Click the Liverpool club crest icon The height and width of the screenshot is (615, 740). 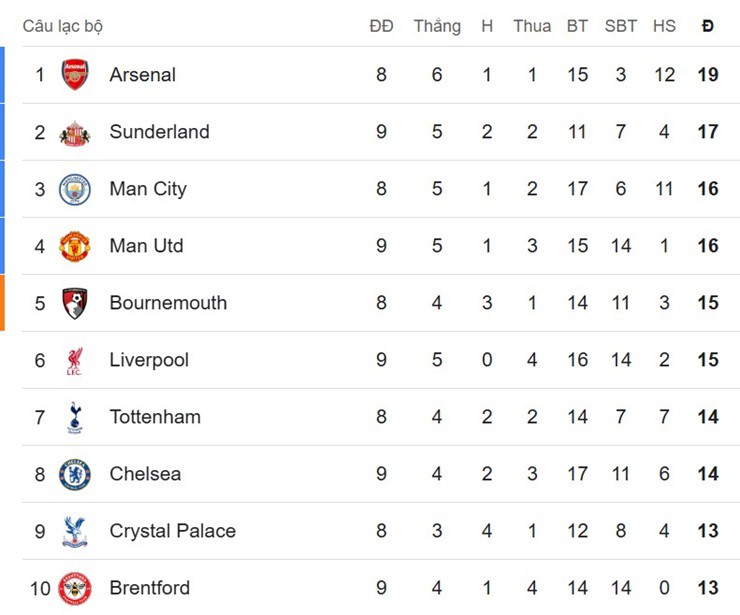coord(75,360)
